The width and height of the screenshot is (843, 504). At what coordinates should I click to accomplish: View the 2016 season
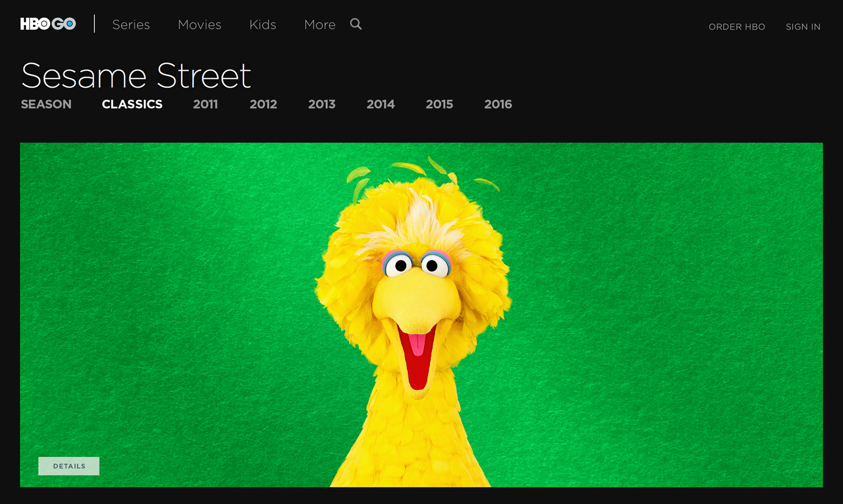pyautogui.click(x=498, y=104)
